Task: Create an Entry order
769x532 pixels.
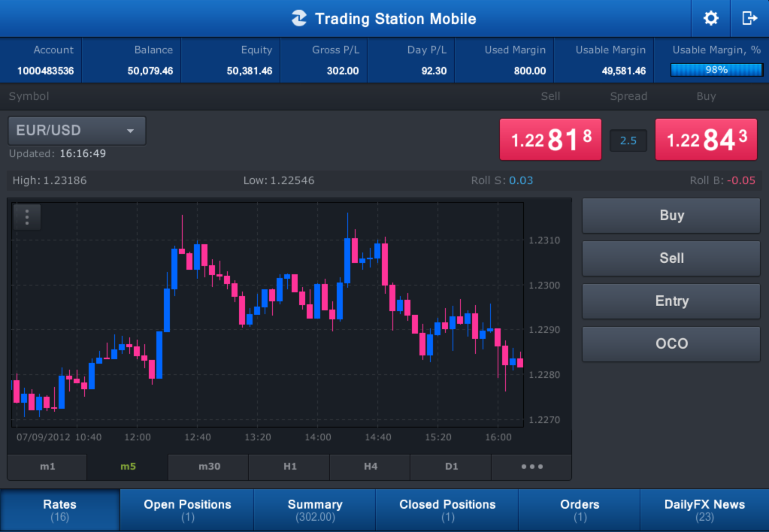Action: click(x=671, y=301)
